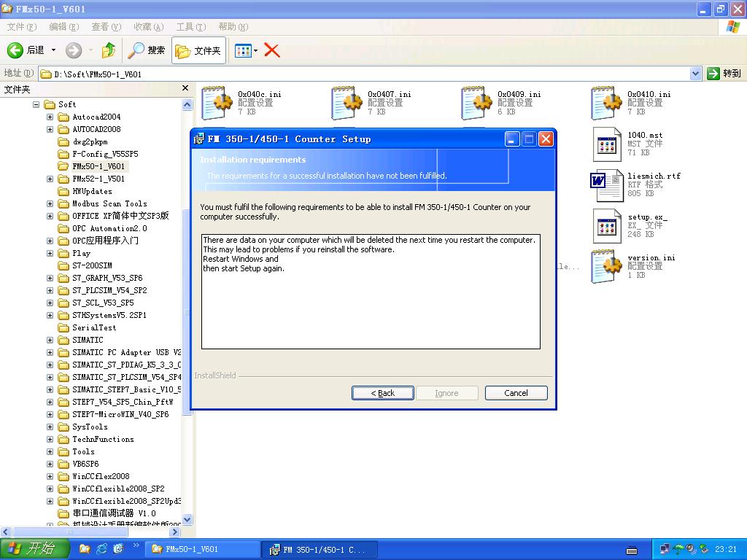Open the address bar dropdown arrow
Image resolution: width=747 pixels, height=560 pixels.
pos(695,74)
